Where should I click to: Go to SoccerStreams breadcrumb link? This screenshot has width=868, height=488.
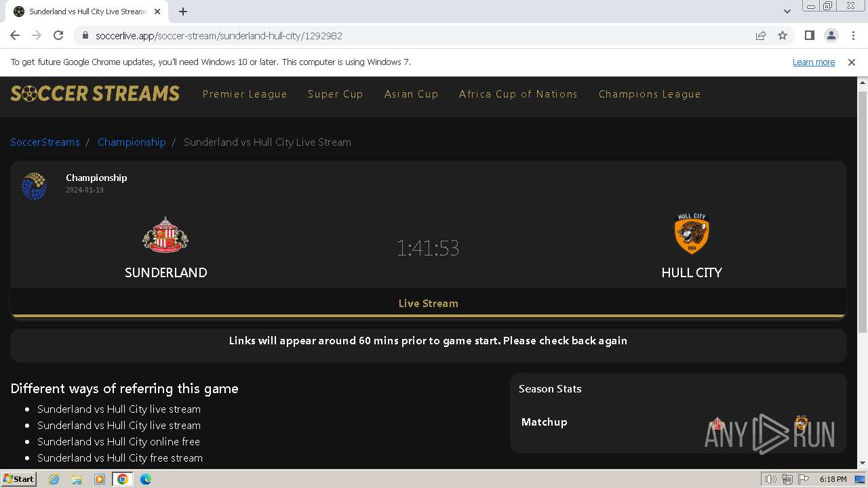[45, 142]
